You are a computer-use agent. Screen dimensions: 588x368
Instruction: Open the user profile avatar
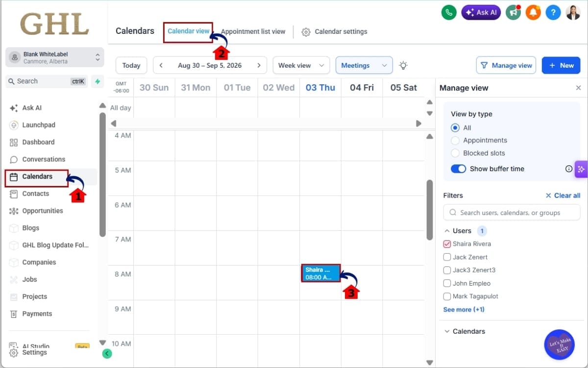click(x=573, y=12)
